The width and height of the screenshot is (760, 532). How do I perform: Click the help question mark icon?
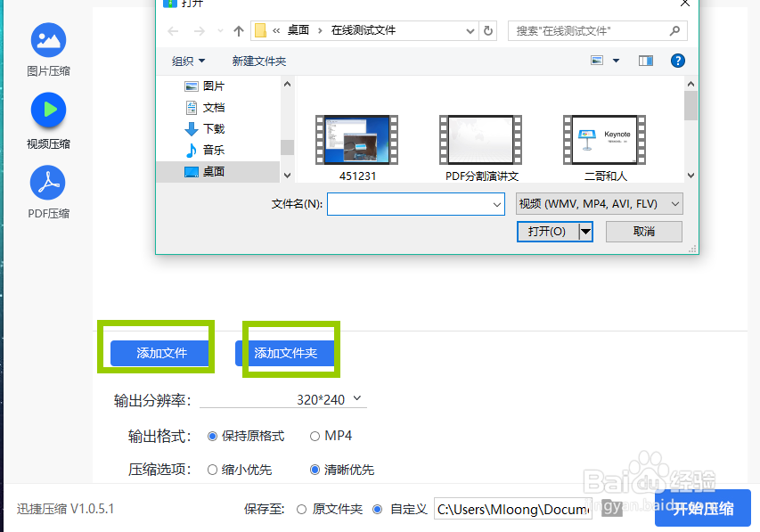pos(678,61)
